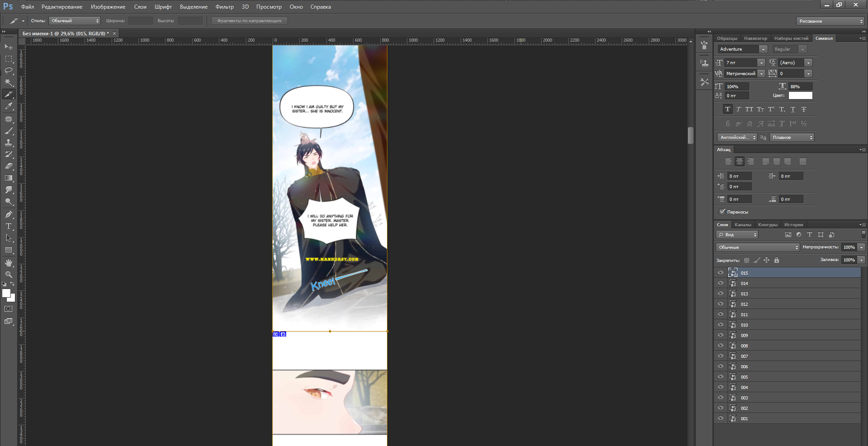Select the Smudge tool

click(x=9, y=190)
